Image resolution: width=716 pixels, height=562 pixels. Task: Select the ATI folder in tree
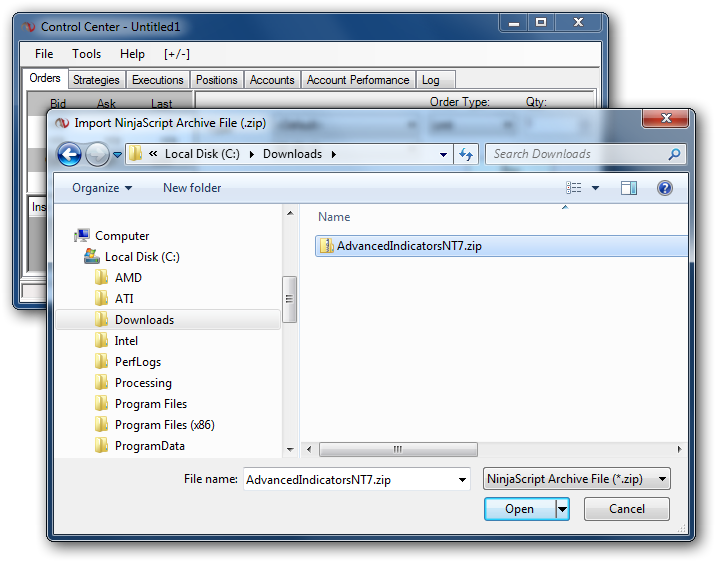click(x=124, y=299)
